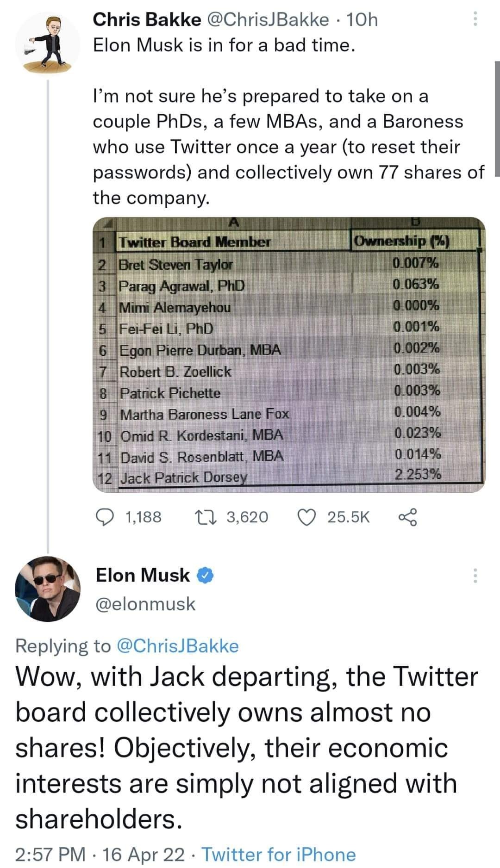Open the Twitter for iPhone source link

pyautogui.click(x=279, y=854)
